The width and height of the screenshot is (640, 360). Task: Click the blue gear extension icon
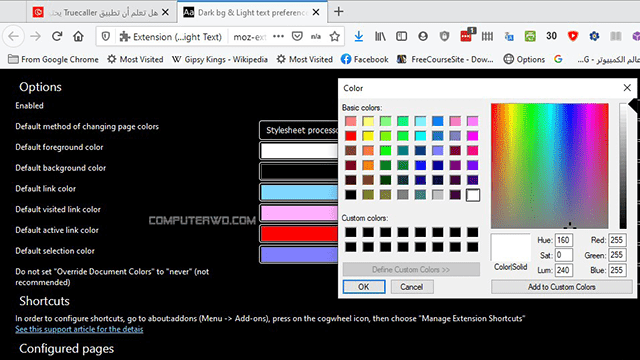click(594, 36)
